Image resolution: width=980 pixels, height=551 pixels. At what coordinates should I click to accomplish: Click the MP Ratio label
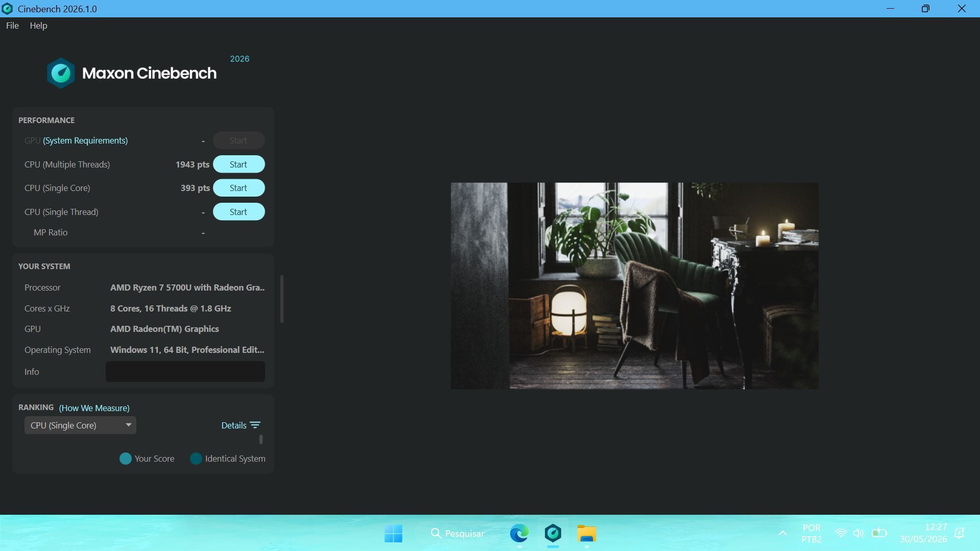click(x=51, y=232)
